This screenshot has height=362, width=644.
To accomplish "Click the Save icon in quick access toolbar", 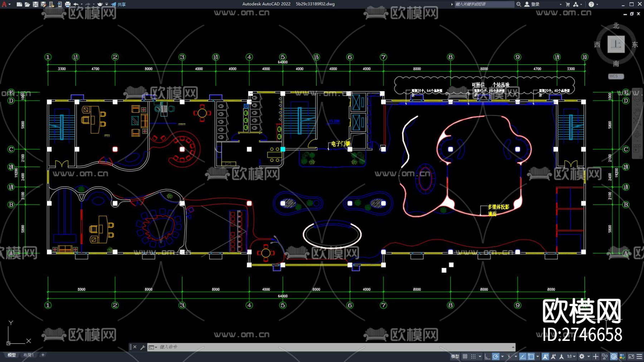I will pos(35,4).
